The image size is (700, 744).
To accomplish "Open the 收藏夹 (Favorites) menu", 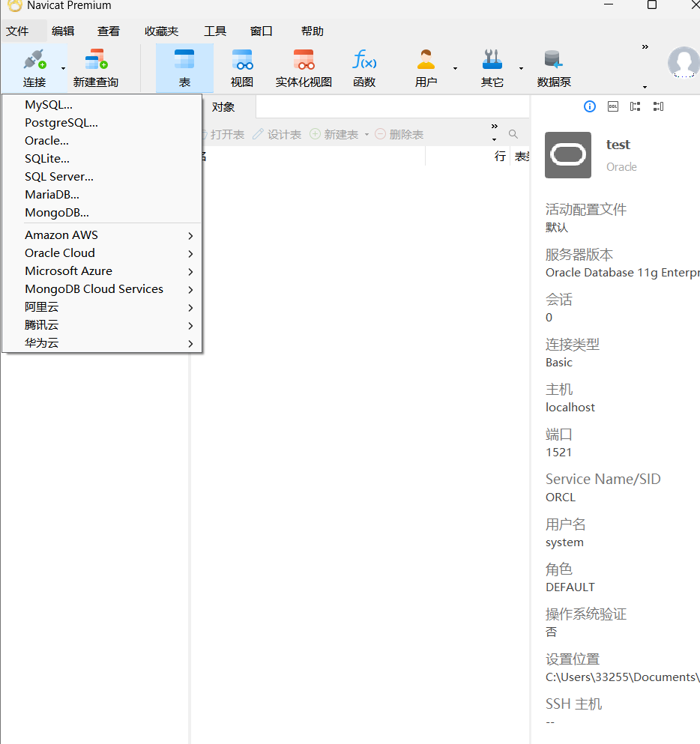I will click(x=161, y=31).
